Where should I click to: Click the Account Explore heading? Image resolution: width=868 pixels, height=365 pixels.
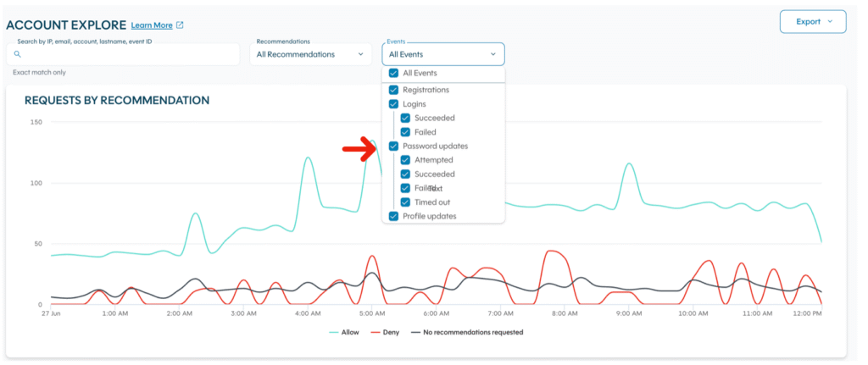pos(66,25)
